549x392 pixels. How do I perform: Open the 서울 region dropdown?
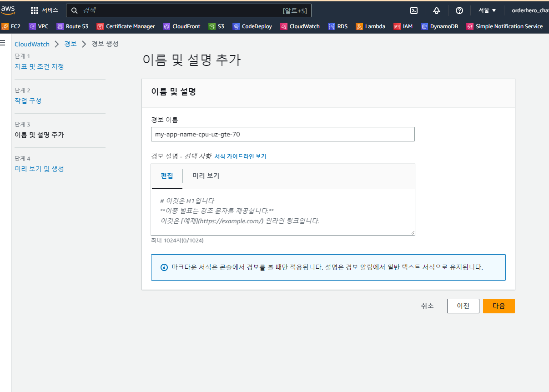[x=487, y=10]
